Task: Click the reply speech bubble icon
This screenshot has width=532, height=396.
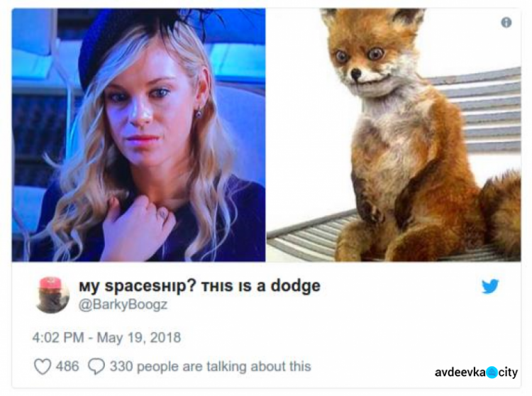Action: pos(96,366)
